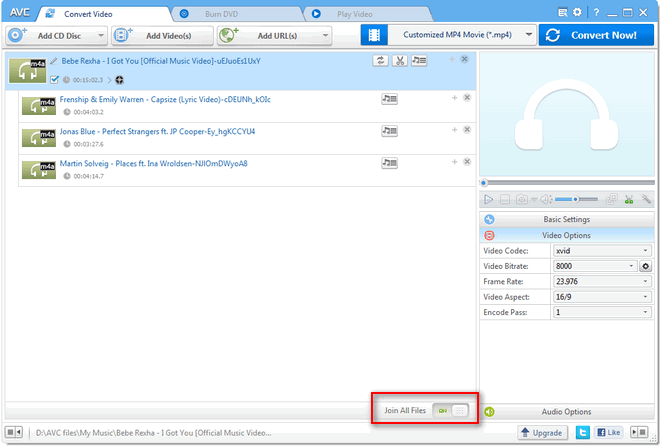Image resolution: width=660 pixels, height=446 pixels.
Task: Open audio track icon on Frenship Capsize row
Action: (389, 99)
